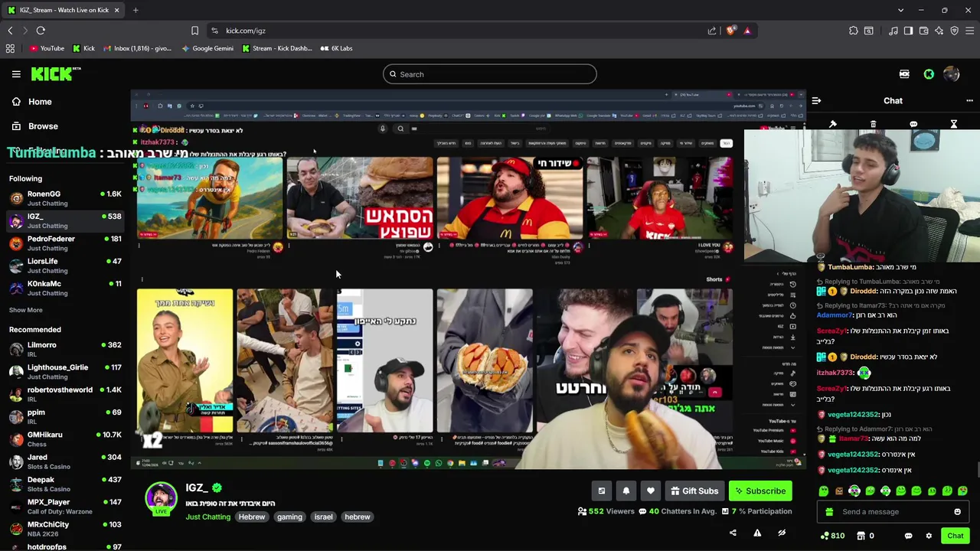This screenshot has width=980, height=551.
Task: Toggle the browser sidebar panel icon
Action: [908, 31]
